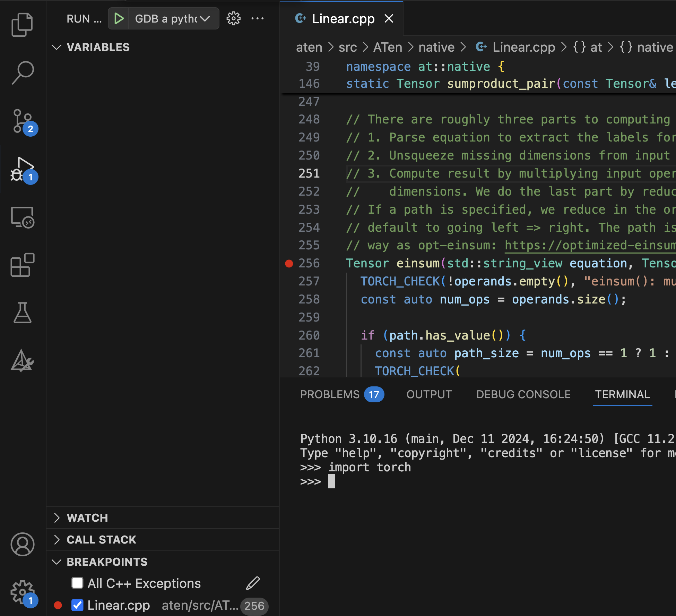Switch to the PROBLEMS tab
The image size is (676, 616).
point(330,394)
